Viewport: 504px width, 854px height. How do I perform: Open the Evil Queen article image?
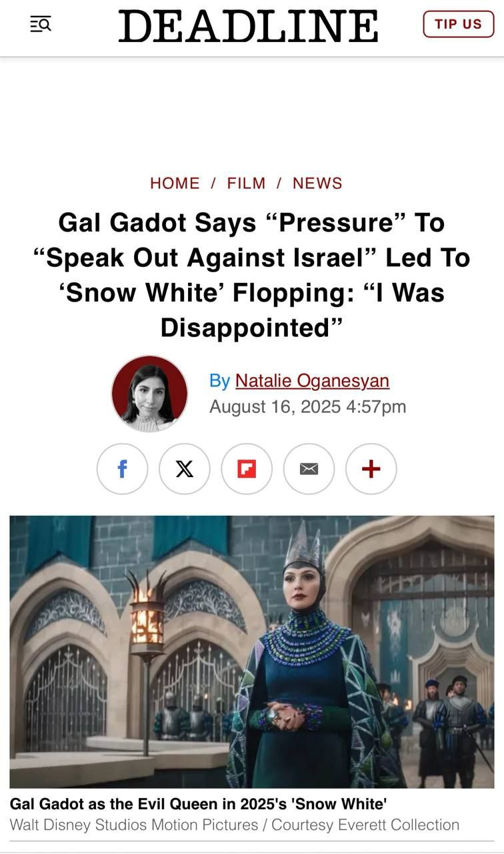tap(252, 651)
